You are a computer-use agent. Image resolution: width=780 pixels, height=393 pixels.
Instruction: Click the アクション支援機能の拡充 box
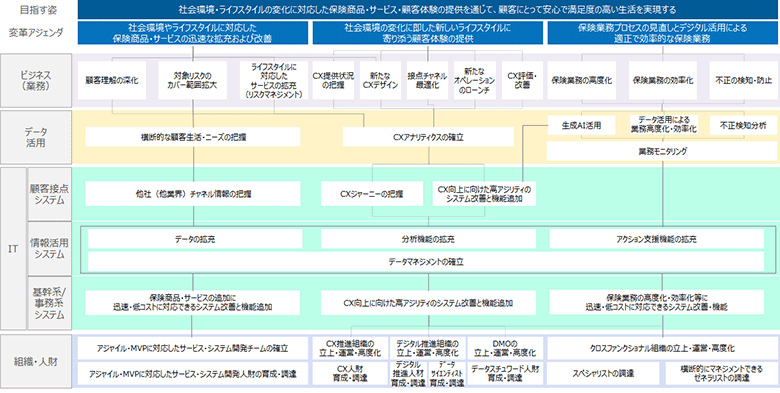(656, 239)
